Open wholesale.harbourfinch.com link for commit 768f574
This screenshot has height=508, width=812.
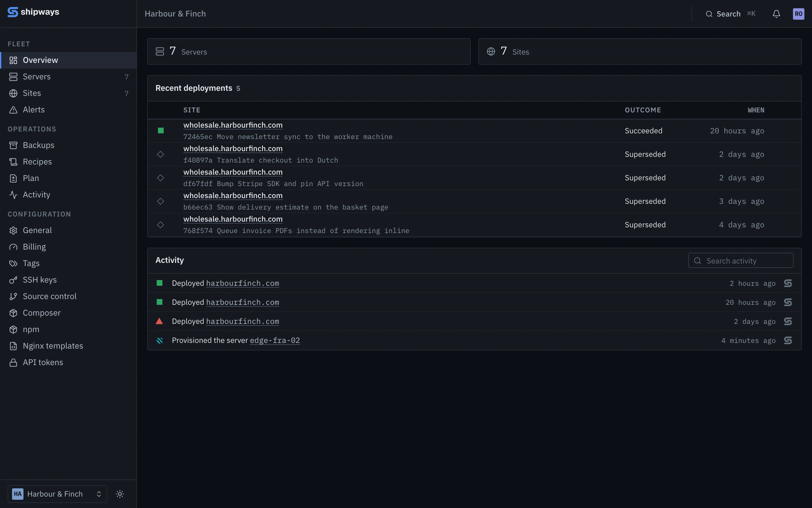(233, 219)
